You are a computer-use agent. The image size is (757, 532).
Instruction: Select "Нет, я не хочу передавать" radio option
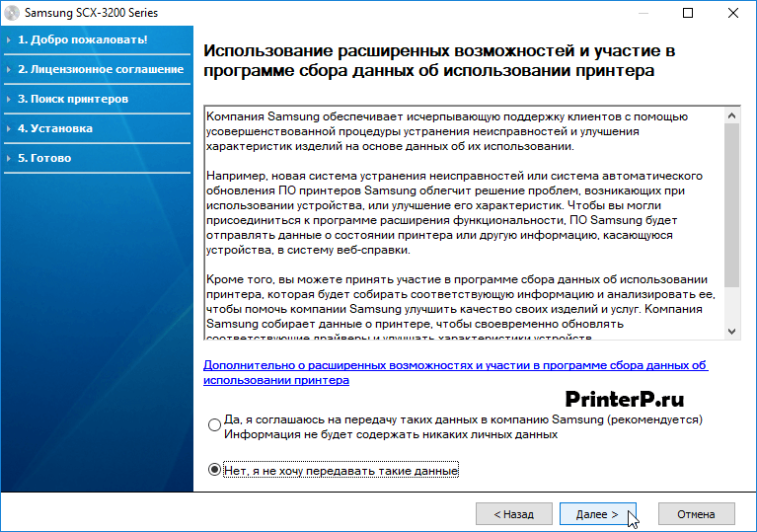tap(215, 471)
